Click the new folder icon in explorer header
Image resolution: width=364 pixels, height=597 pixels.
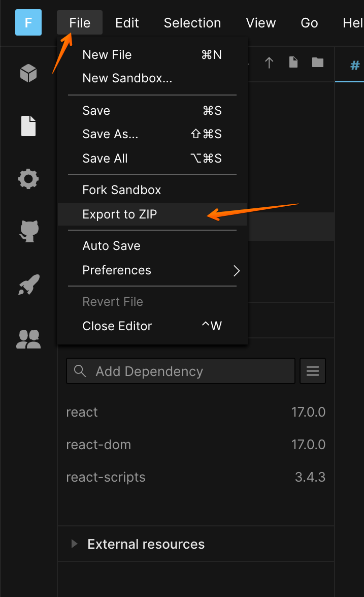click(x=318, y=62)
